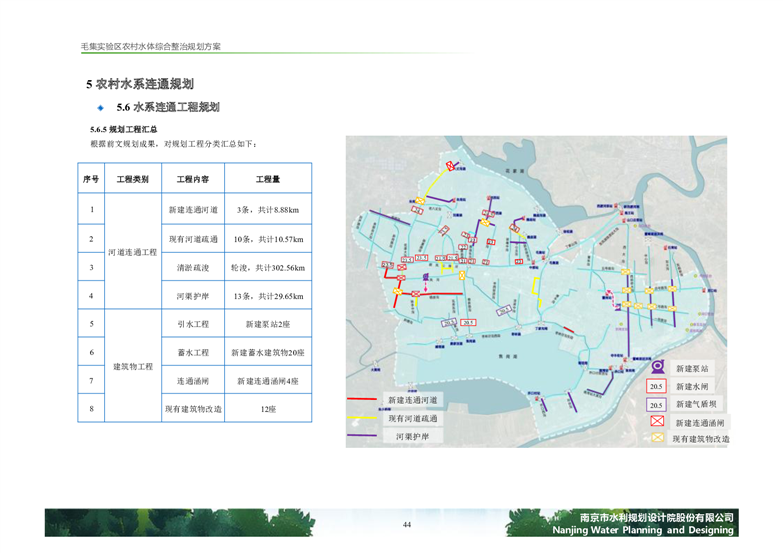This screenshot has height=553, width=783.
Task: Click the 新建泵站 pump station legend icon
Action: pos(656,369)
